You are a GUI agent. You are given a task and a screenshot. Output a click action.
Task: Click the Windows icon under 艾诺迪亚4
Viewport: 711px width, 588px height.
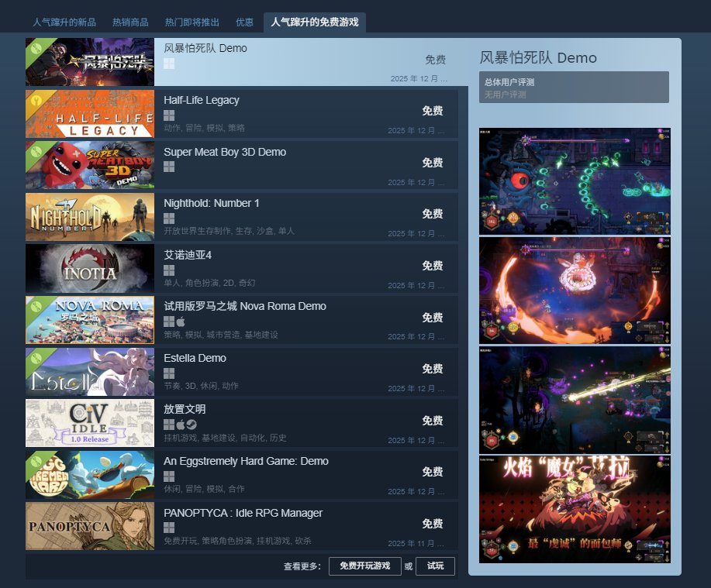[169, 270]
